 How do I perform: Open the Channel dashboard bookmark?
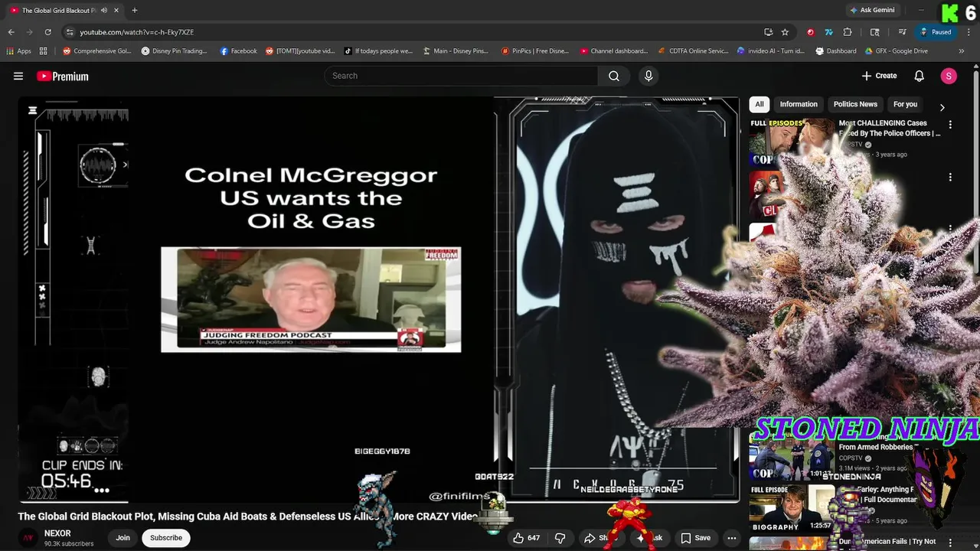pos(614,51)
